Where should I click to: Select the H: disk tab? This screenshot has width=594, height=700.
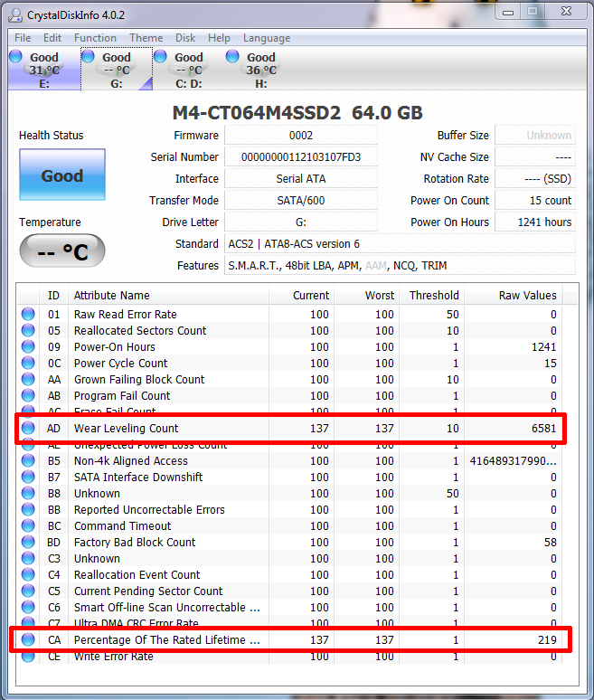pyautogui.click(x=261, y=70)
